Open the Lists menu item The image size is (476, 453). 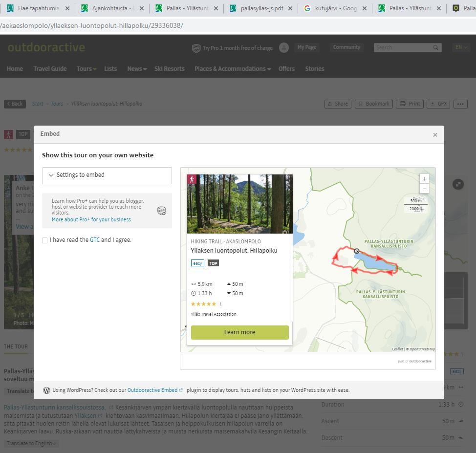click(110, 69)
